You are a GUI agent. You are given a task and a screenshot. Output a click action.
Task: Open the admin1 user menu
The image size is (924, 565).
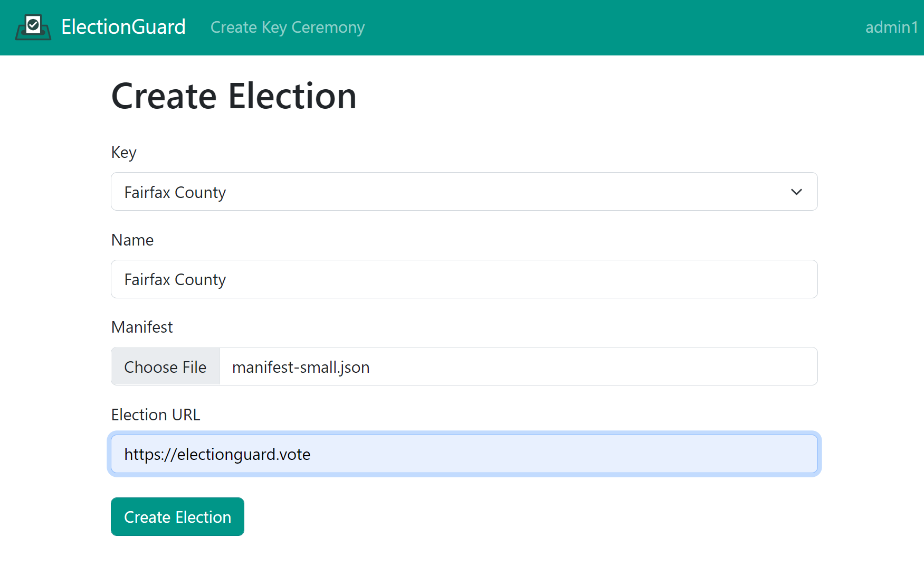point(891,27)
